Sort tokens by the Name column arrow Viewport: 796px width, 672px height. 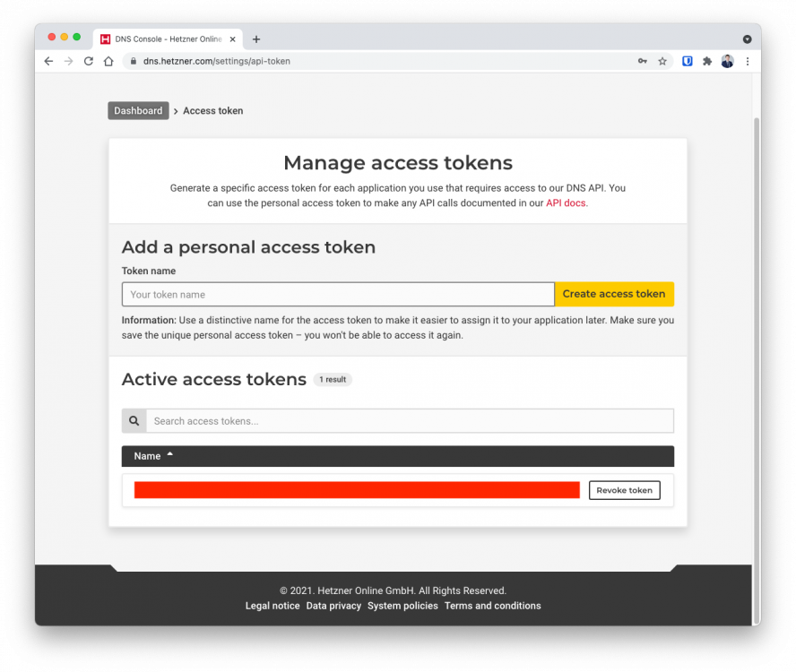point(170,455)
